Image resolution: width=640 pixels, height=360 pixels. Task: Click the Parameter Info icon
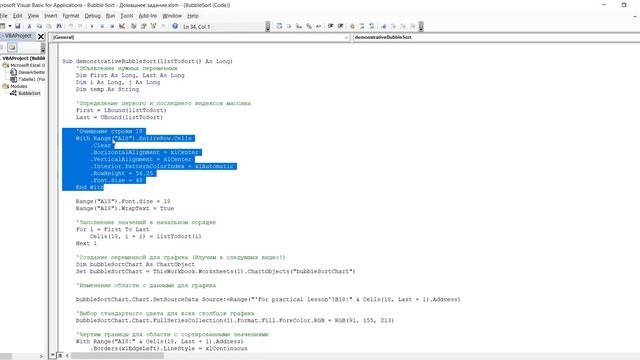click(309, 26)
